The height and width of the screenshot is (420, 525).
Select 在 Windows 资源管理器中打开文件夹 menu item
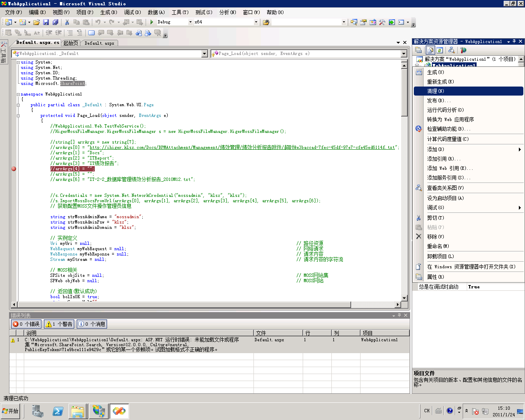point(468,267)
